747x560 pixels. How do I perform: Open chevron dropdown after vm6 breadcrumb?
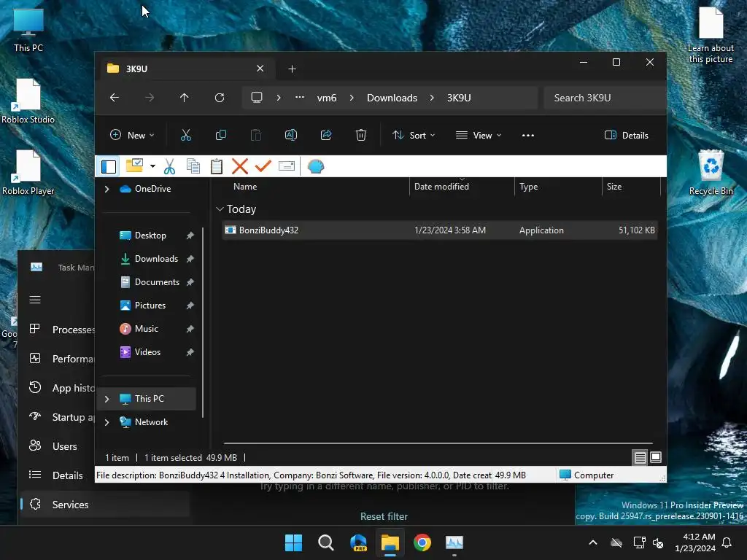coord(352,98)
